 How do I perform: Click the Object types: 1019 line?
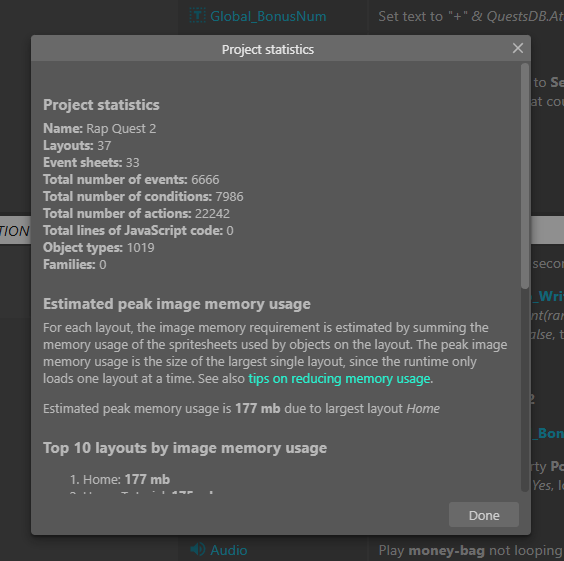tap(99, 247)
